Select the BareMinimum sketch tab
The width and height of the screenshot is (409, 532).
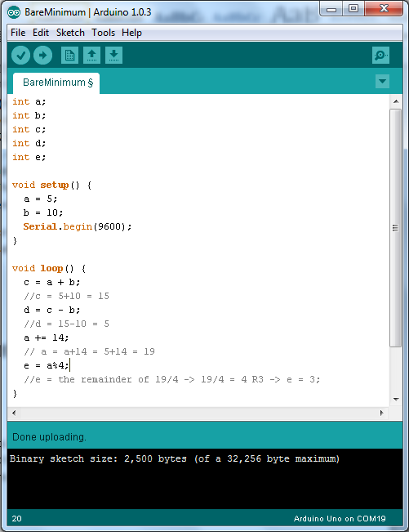click(56, 83)
